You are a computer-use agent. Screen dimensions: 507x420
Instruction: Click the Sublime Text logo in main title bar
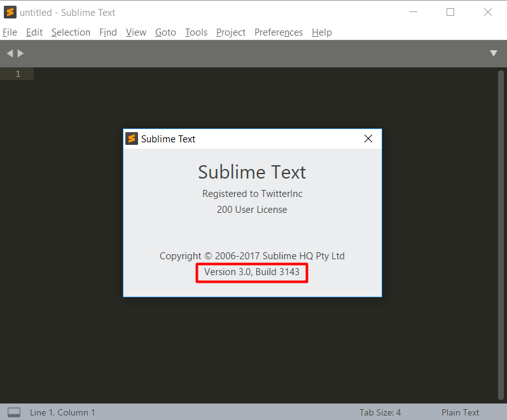(10, 12)
